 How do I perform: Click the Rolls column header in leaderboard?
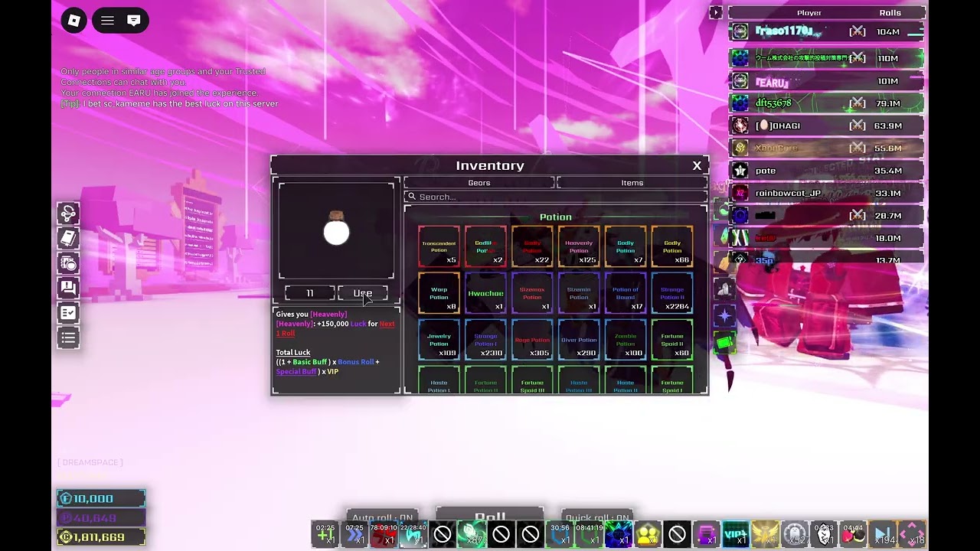890,12
